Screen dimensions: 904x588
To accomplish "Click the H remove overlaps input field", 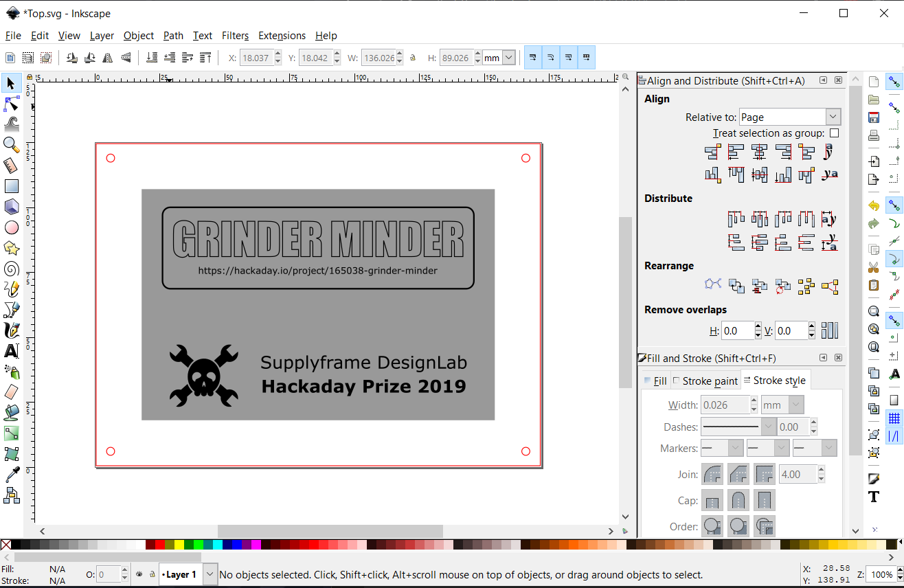I will point(737,331).
